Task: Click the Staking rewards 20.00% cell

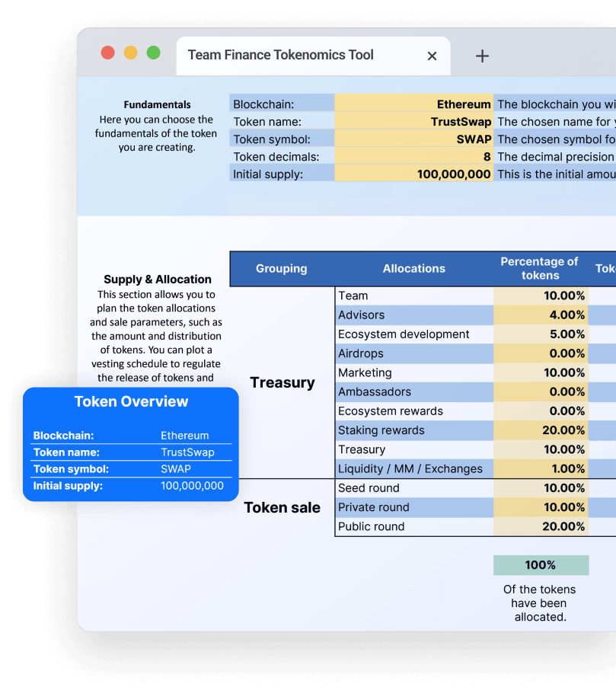Action: point(541,430)
